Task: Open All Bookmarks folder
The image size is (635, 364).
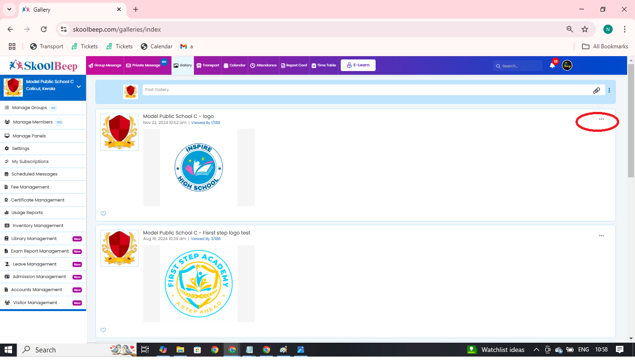Action: (605, 46)
